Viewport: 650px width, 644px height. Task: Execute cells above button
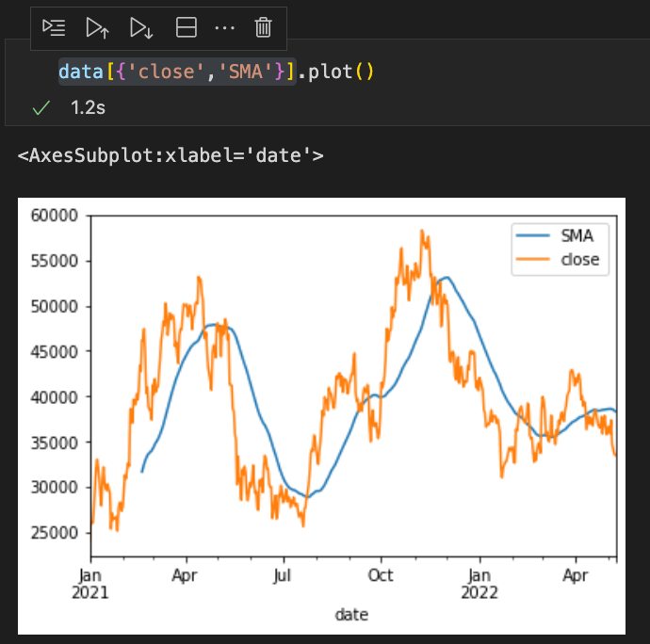(x=98, y=27)
